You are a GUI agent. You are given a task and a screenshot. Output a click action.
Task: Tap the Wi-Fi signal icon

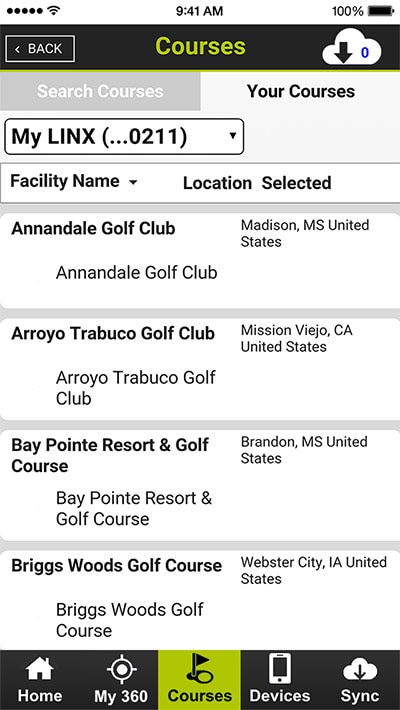coord(53,11)
